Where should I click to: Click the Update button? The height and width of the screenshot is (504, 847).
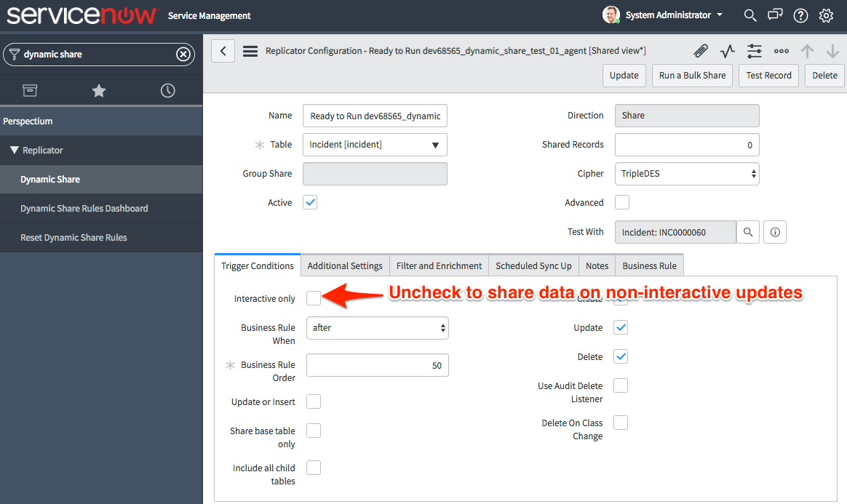point(624,76)
